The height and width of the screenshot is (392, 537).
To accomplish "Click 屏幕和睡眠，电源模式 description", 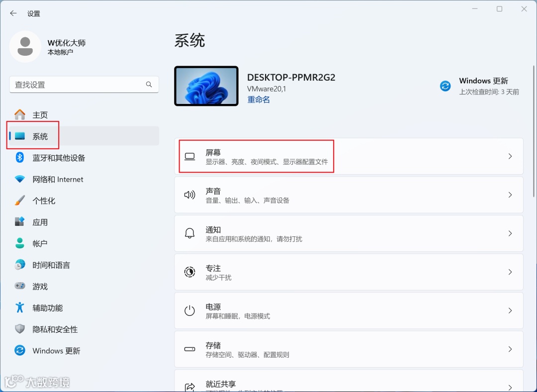I will pyautogui.click(x=238, y=316).
